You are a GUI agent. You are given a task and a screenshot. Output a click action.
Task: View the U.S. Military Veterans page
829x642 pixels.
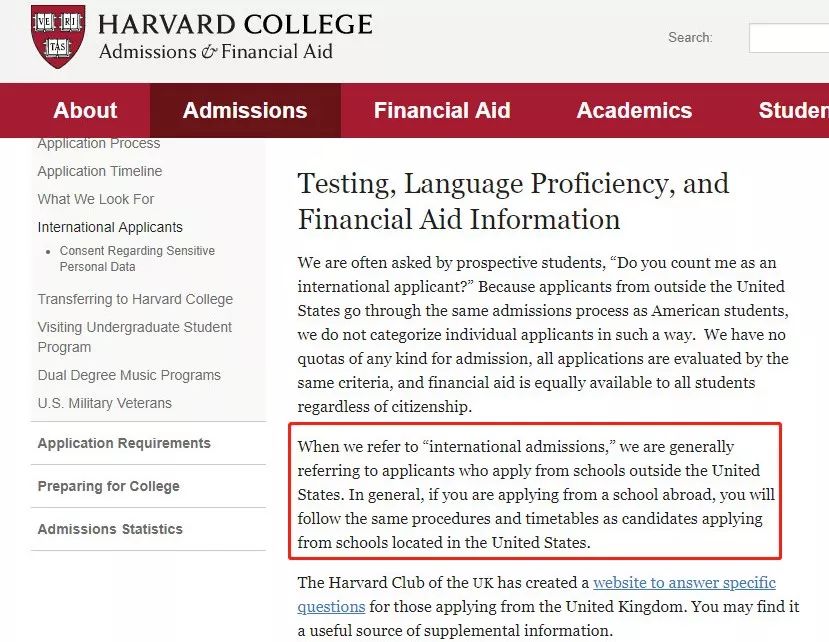coord(105,403)
